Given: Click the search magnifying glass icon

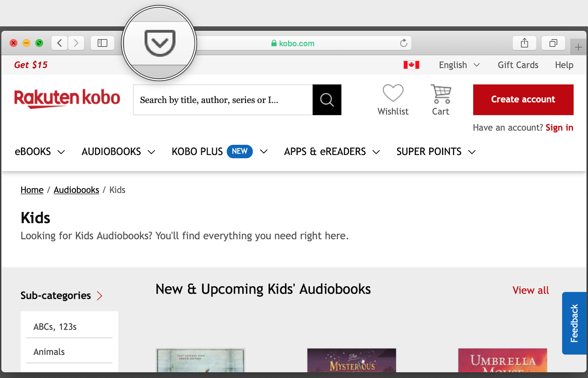Looking at the screenshot, I should point(327,99).
